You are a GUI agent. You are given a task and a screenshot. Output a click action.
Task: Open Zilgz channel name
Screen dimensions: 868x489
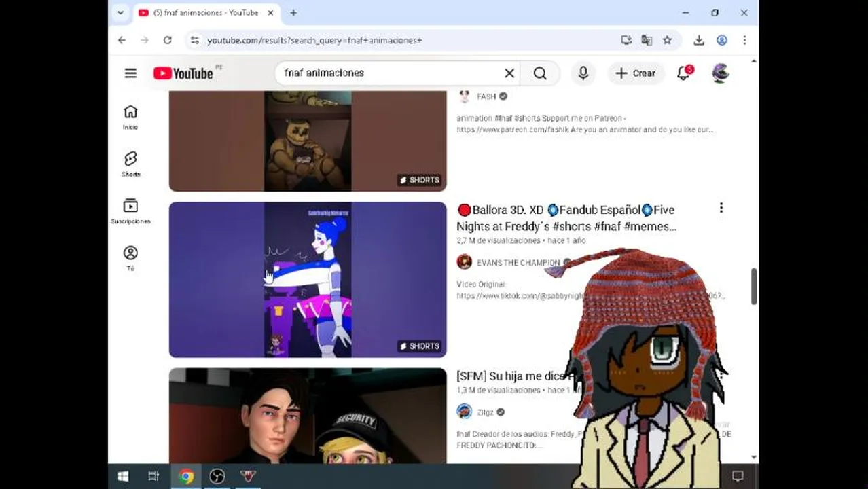pos(485,412)
